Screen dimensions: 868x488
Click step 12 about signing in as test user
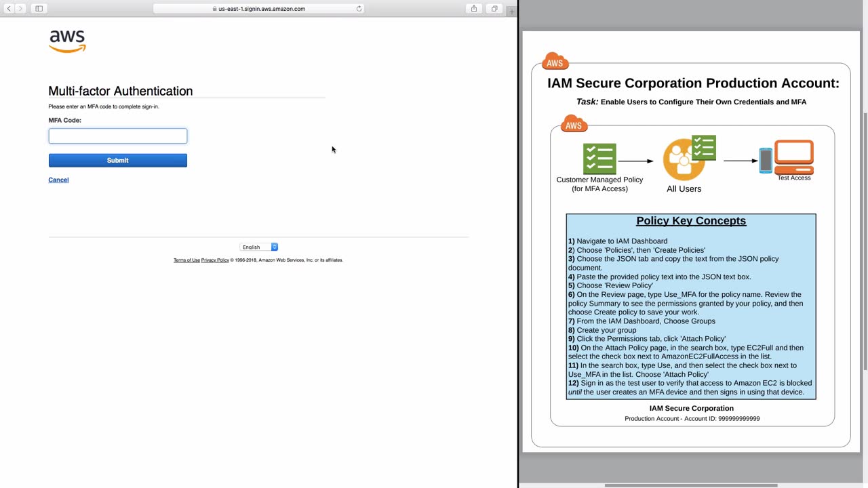[x=690, y=388]
